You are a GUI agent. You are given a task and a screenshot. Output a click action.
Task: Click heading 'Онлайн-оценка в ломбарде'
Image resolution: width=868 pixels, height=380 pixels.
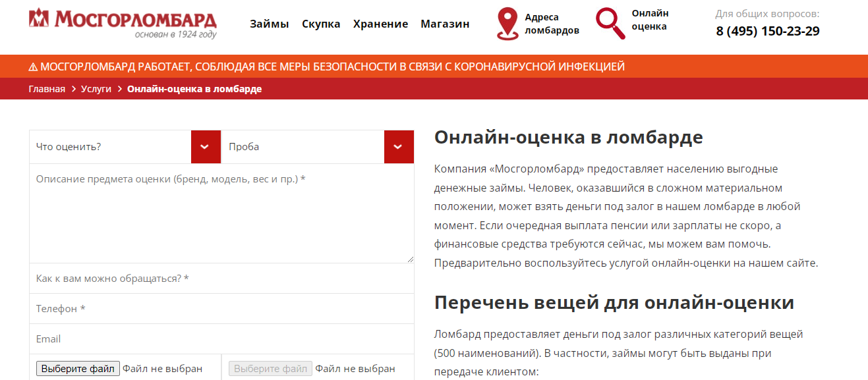point(569,138)
